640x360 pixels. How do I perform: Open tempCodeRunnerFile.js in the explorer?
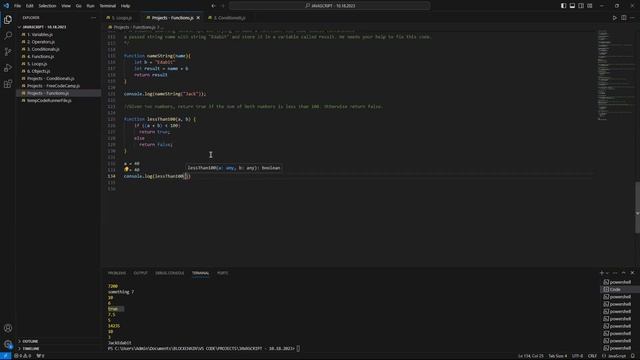click(58, 100)
